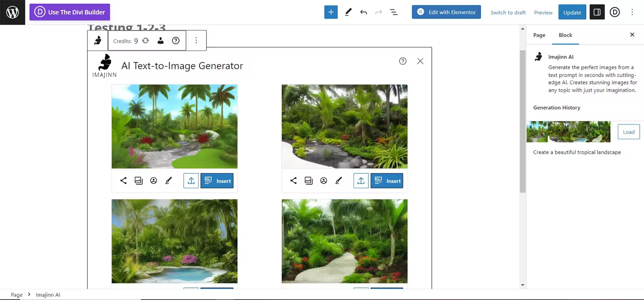644x300 pixels.
Task: Upload second image to media library
Action: 361,181
